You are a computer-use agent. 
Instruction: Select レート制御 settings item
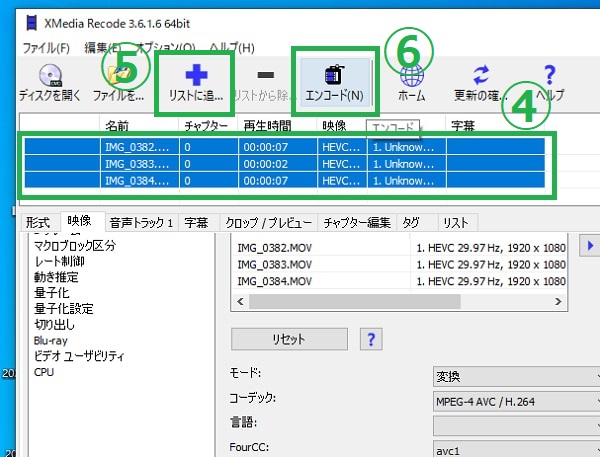[x=59, y=261]
